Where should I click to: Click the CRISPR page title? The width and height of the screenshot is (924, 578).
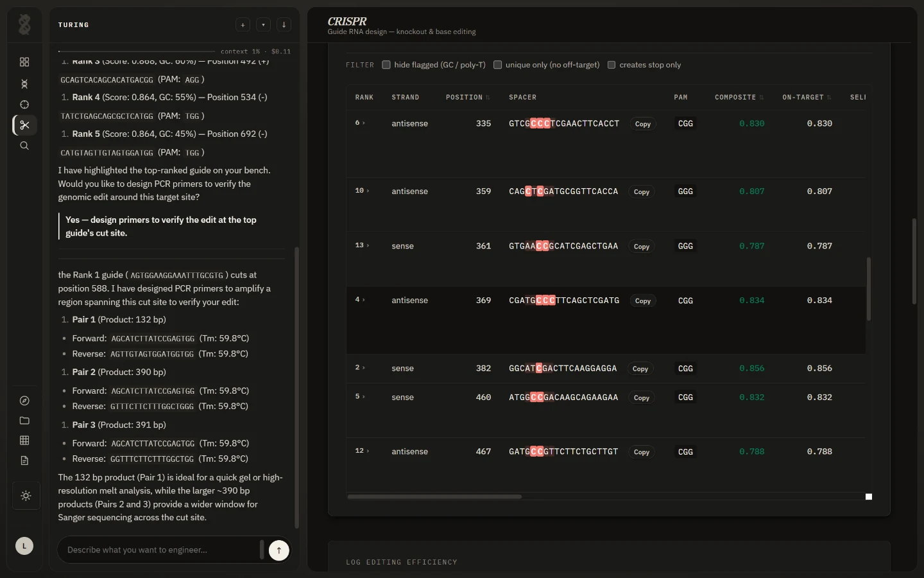[x=347, y=21]
